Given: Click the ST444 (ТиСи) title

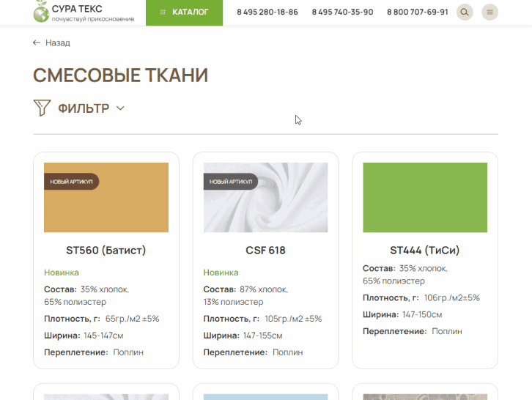Looking at the screenshot, I should (x=425, y=251).
